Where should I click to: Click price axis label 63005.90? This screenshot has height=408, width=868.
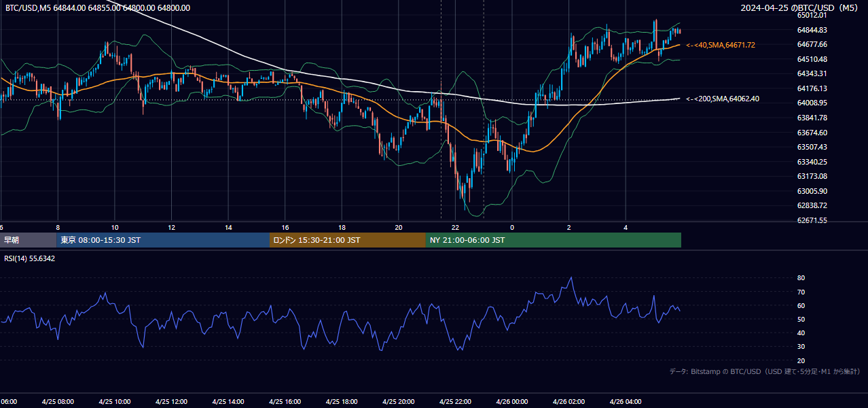pyautogui.click(x=812, y=191)
